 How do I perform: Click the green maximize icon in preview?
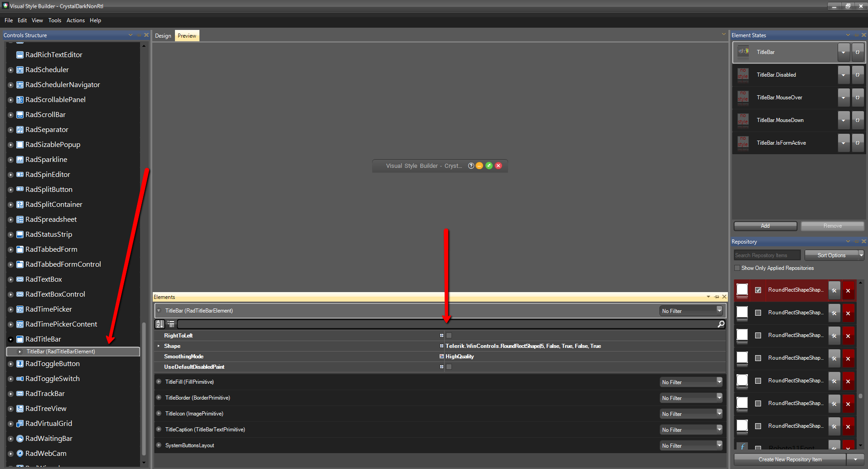point(489,166)
